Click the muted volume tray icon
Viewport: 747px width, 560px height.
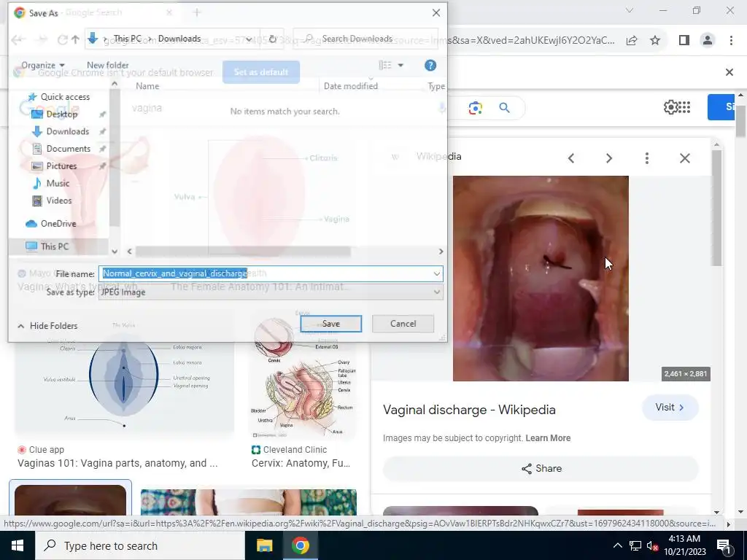651,545
